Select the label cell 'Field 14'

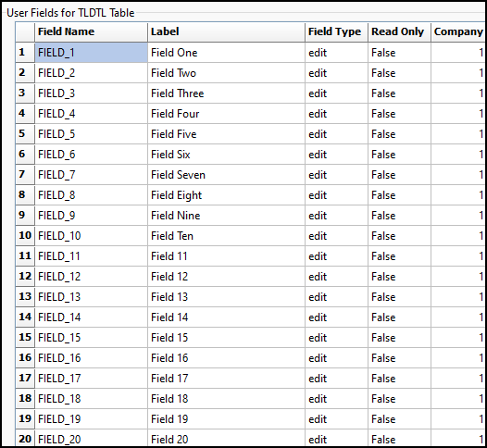pyautogui.click(x=227, y=317)
